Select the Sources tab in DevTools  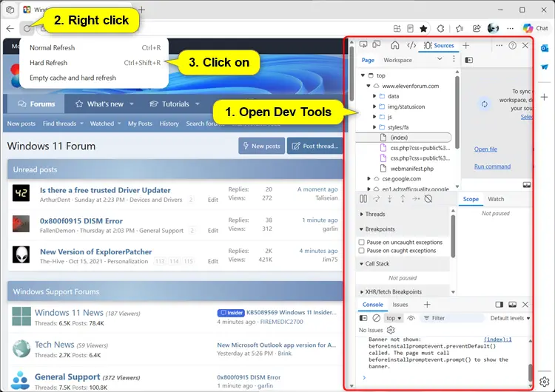pyautogui.click(x=439, y=45)
